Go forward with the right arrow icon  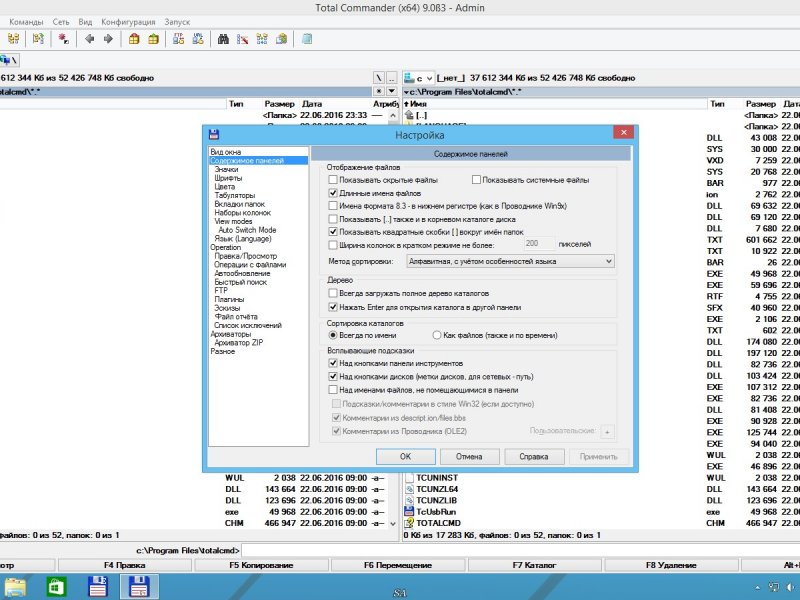tap(108, 39)
